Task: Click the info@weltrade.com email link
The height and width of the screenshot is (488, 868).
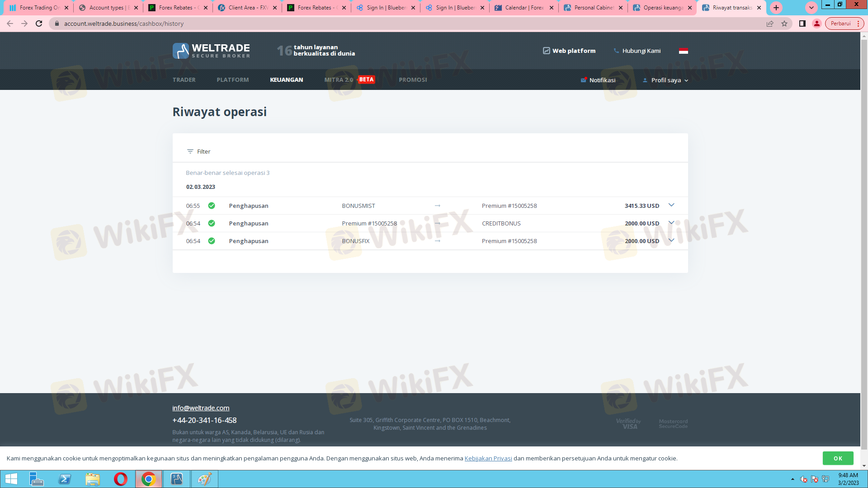Action: (x=201, y=408)
